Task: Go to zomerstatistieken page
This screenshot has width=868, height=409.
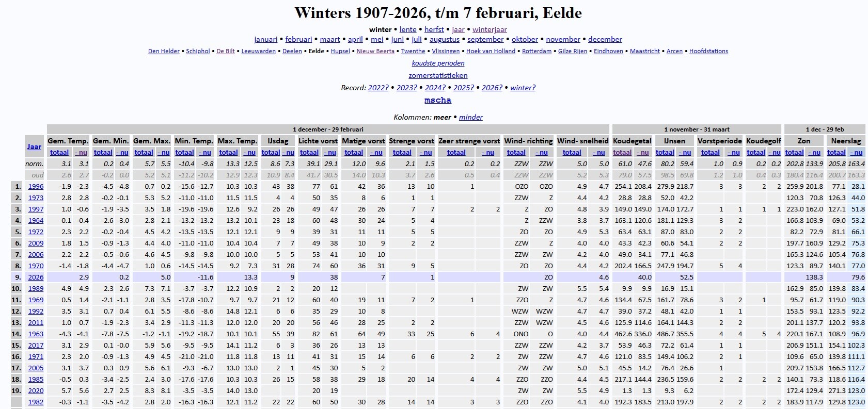Action: pyautogui.click(x=438, y=75)
